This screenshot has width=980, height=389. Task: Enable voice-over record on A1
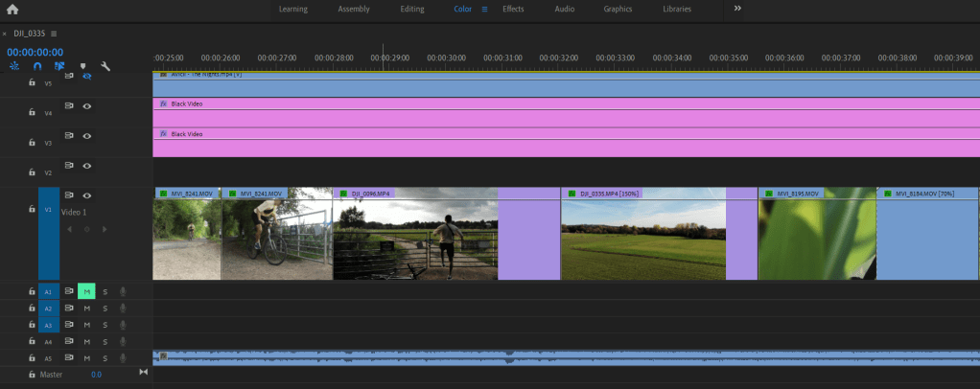coord(123,291)
